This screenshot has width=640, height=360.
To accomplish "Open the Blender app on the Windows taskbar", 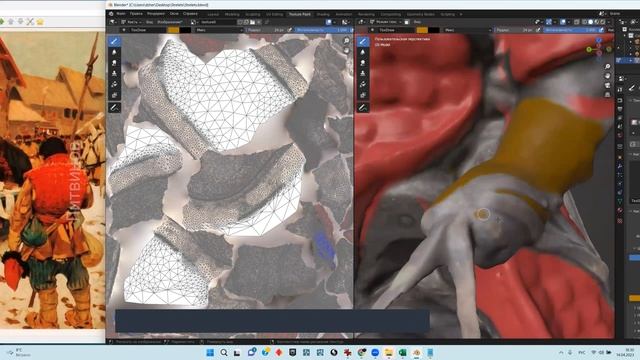I will (417, 352).
